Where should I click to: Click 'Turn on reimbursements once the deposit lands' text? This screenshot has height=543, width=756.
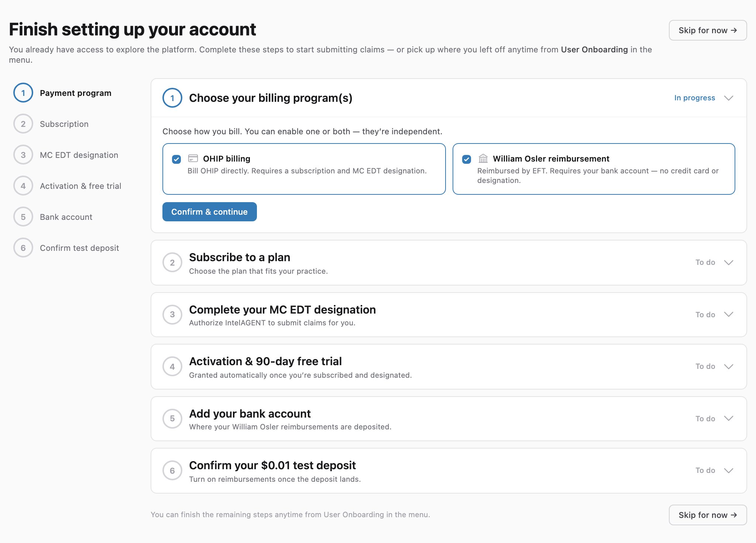275,479
